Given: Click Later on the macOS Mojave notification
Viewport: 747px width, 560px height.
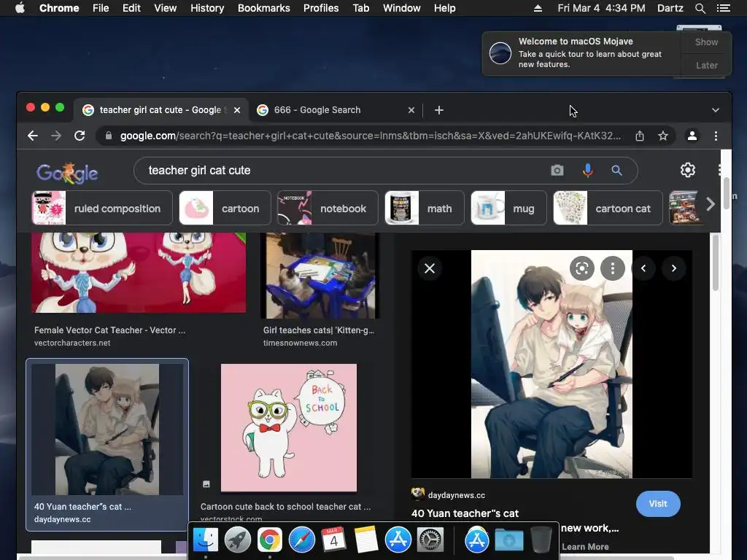Looking at the screenshot, I should 706,65.
